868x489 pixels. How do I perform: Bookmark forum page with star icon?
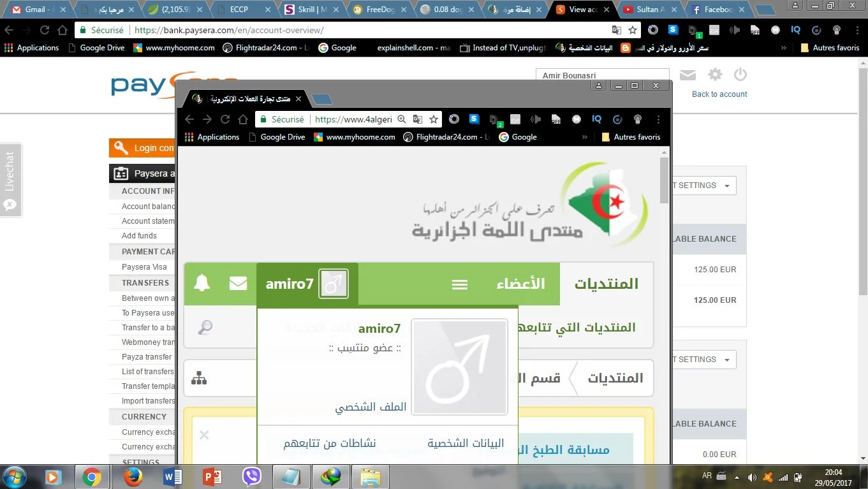click(x=434, y=119)
